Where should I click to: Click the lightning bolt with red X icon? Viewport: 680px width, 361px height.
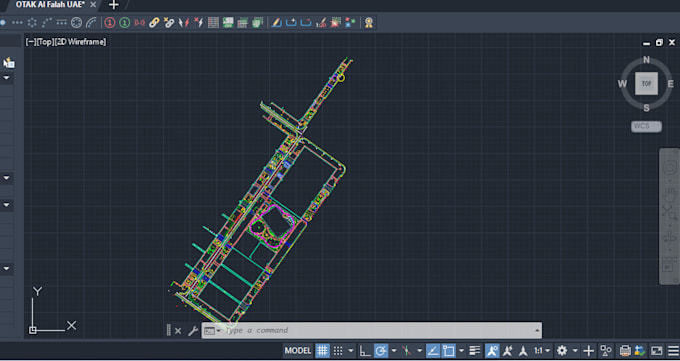199,22
